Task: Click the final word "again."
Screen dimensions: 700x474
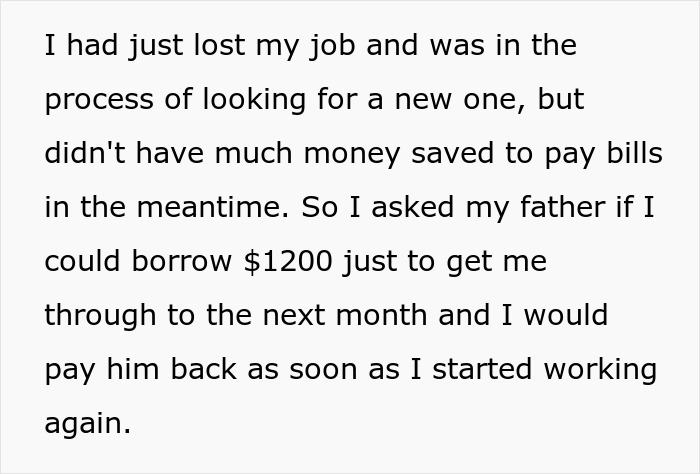Action: point(88,424)
